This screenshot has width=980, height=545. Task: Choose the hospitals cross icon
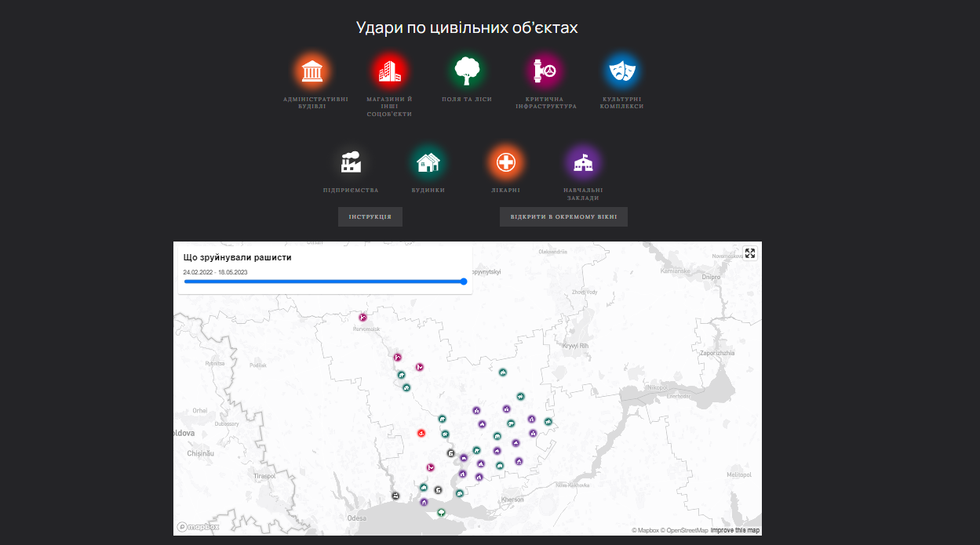507,162
